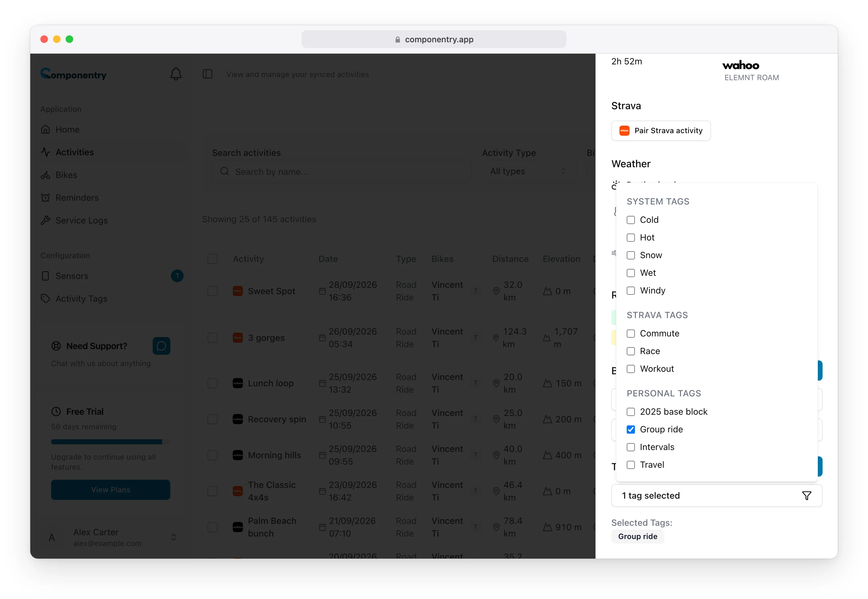
Task: Click the Wahoo source icon for Lunch loop
Action: [238, 383]
